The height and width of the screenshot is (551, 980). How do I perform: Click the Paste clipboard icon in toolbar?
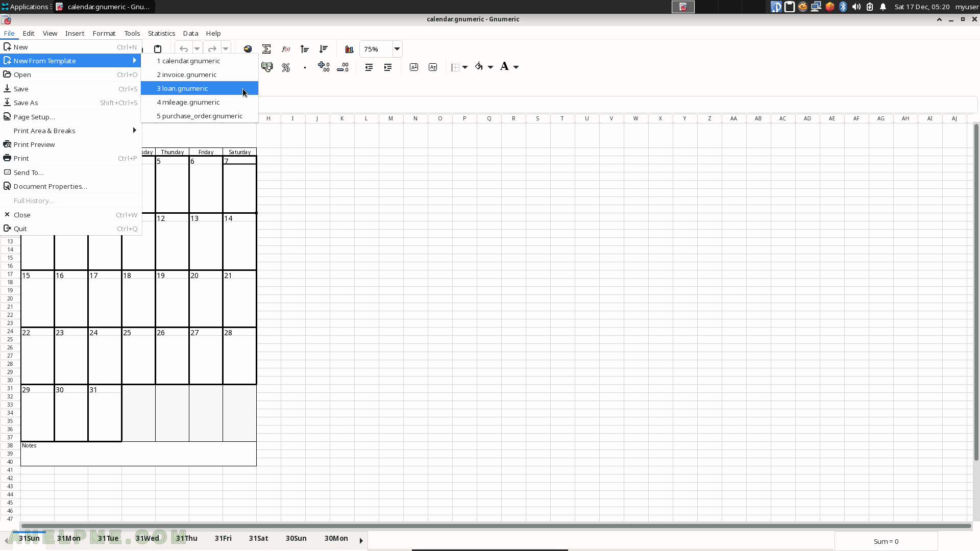click(158, 49)
